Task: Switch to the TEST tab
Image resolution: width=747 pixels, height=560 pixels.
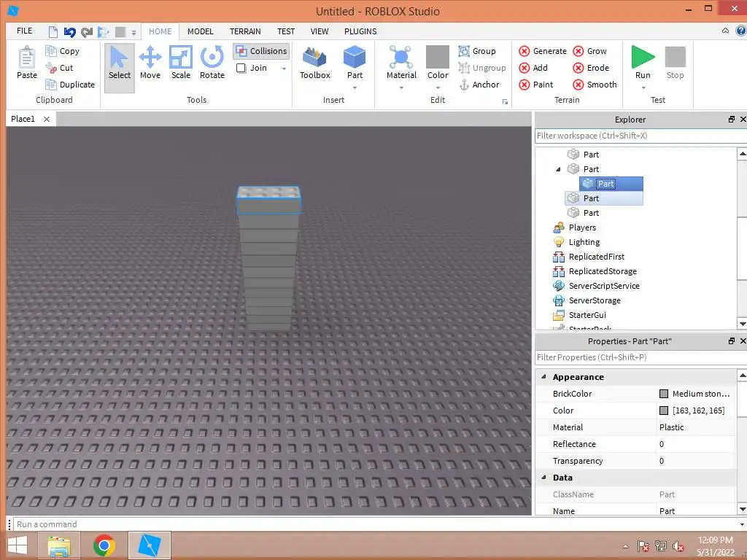Action: (x=286, y=31)
